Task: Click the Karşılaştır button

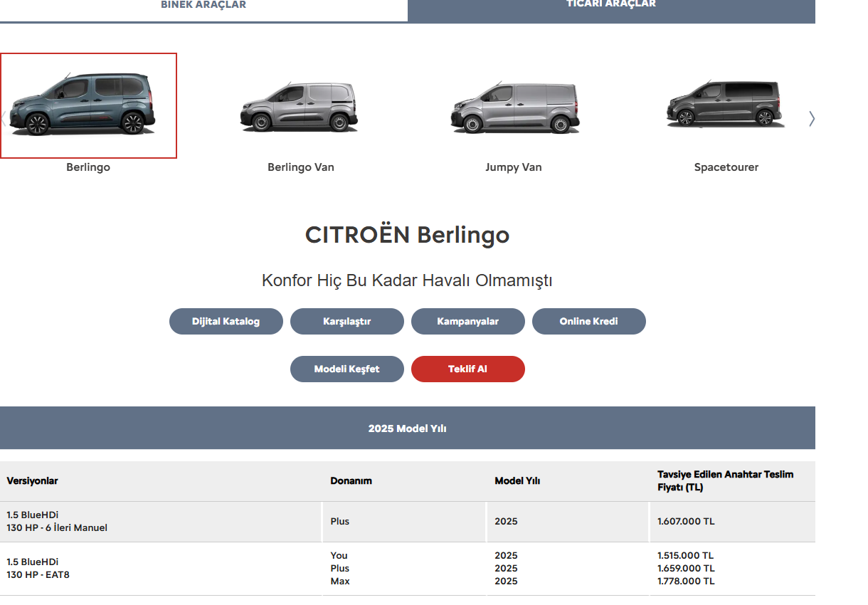Action: 347,321
